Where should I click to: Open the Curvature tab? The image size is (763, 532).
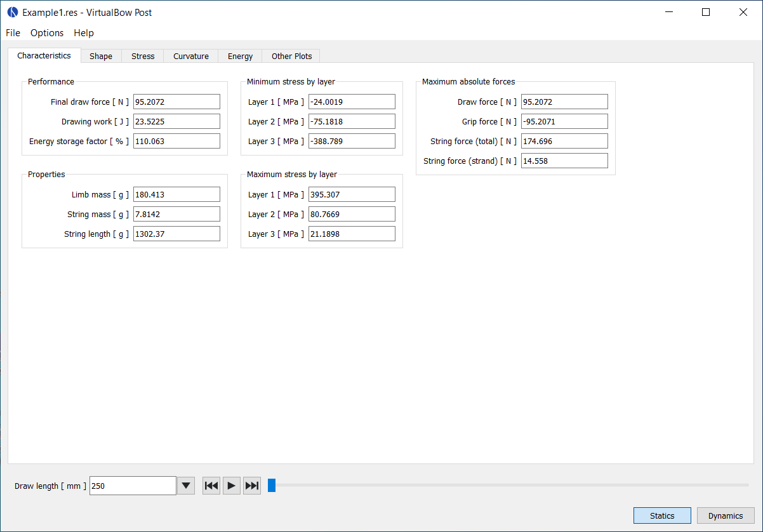coord(191,56)
